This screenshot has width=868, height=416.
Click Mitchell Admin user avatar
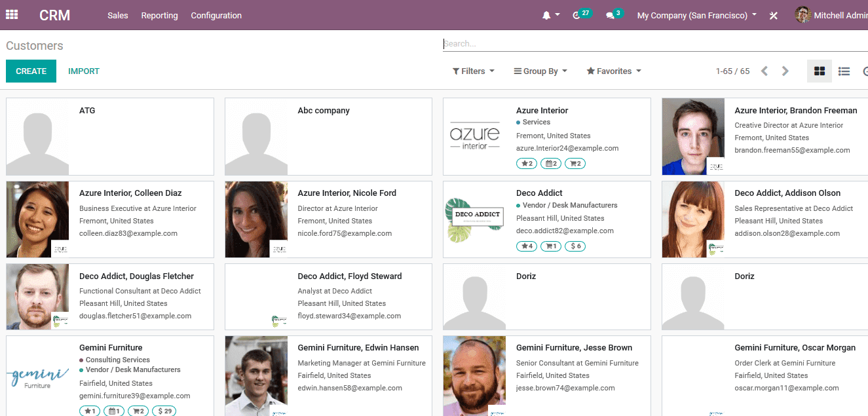pos(802,15)
